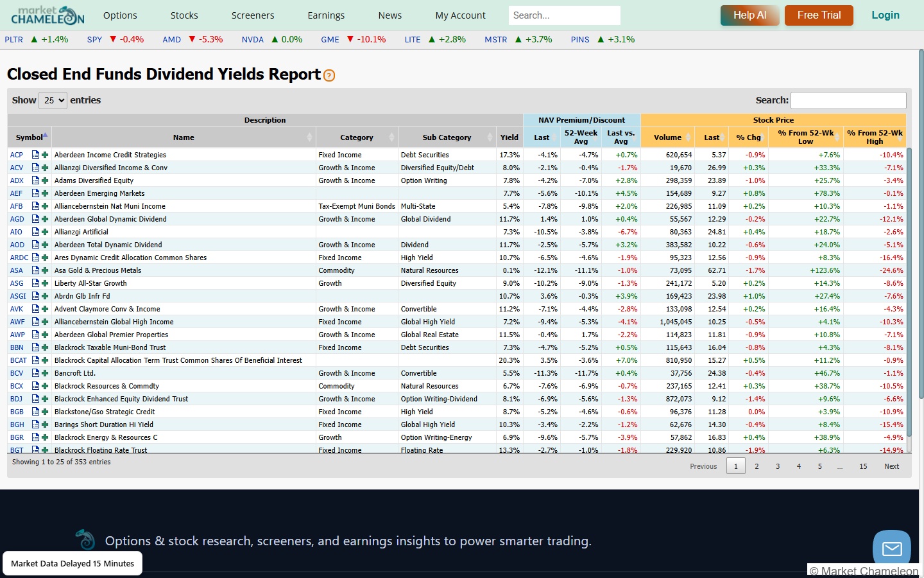Click the Login link

click(886, 15)
